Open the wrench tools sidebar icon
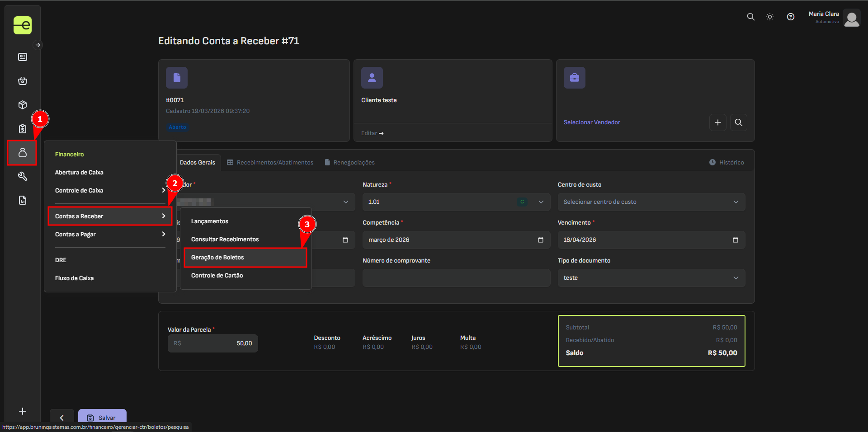868x432 pixels. 22,176
